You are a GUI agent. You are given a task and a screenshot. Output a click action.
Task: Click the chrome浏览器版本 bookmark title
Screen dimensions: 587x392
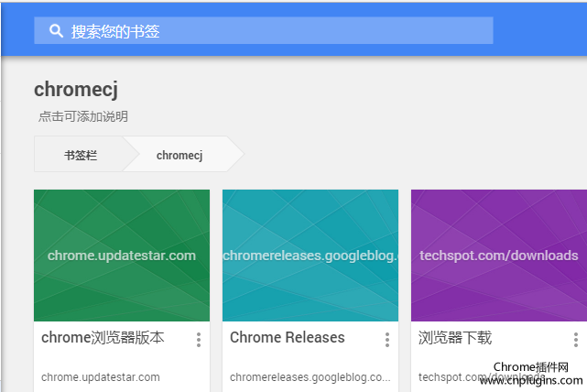coord(103,337)
